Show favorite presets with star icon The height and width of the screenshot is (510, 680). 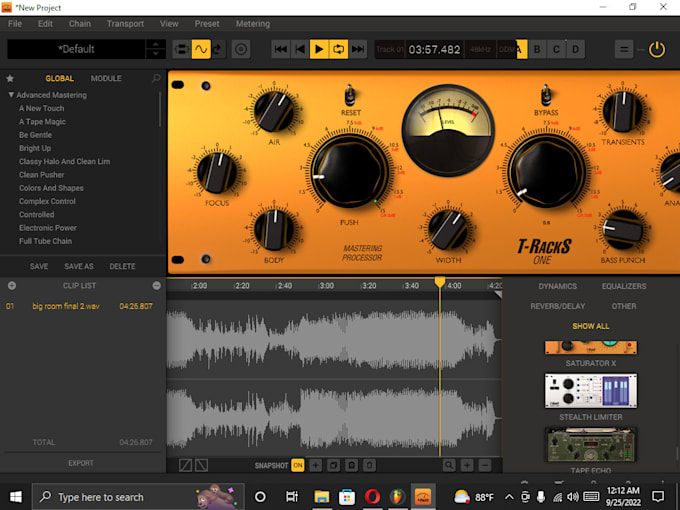(10, 78)
